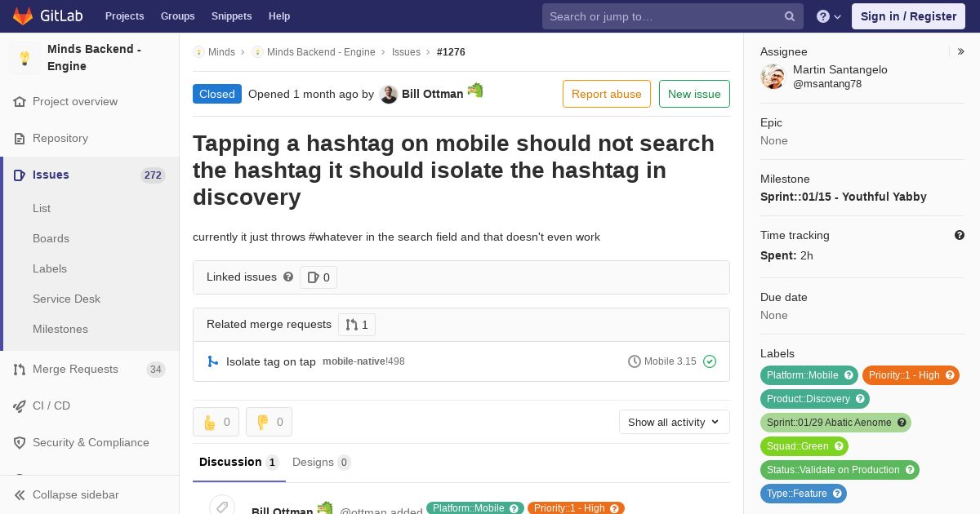This screenshot has height=514, width=980.
Task: Collapse the right sidebar with double arrow
Action: 961,51
